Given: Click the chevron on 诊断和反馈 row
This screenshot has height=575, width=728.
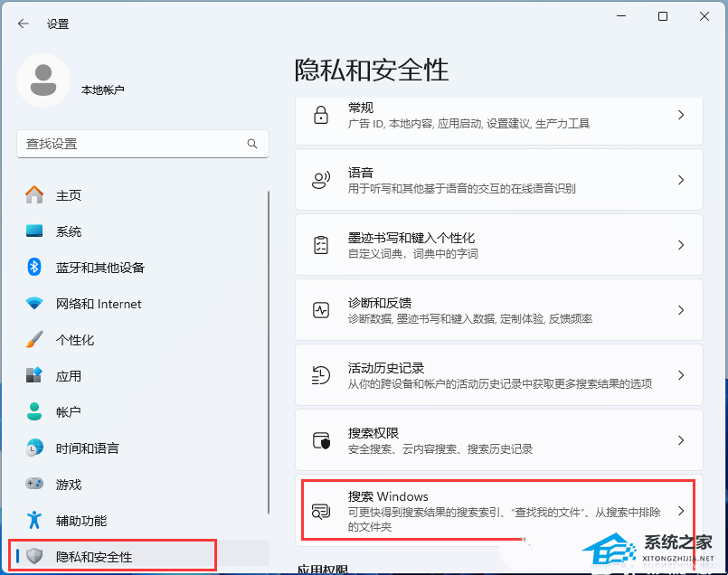Looking at the screenshot, I should click(x=681, y=310).
